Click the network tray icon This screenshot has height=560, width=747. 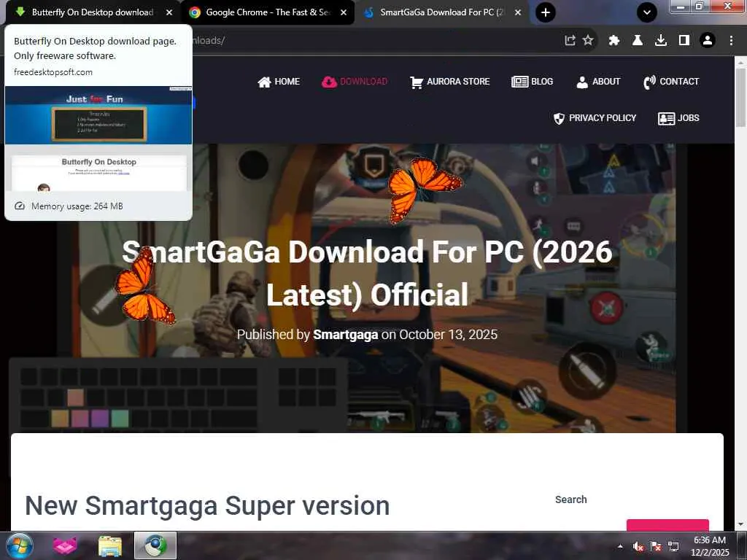pyautogui.click(x=673, y=546)
